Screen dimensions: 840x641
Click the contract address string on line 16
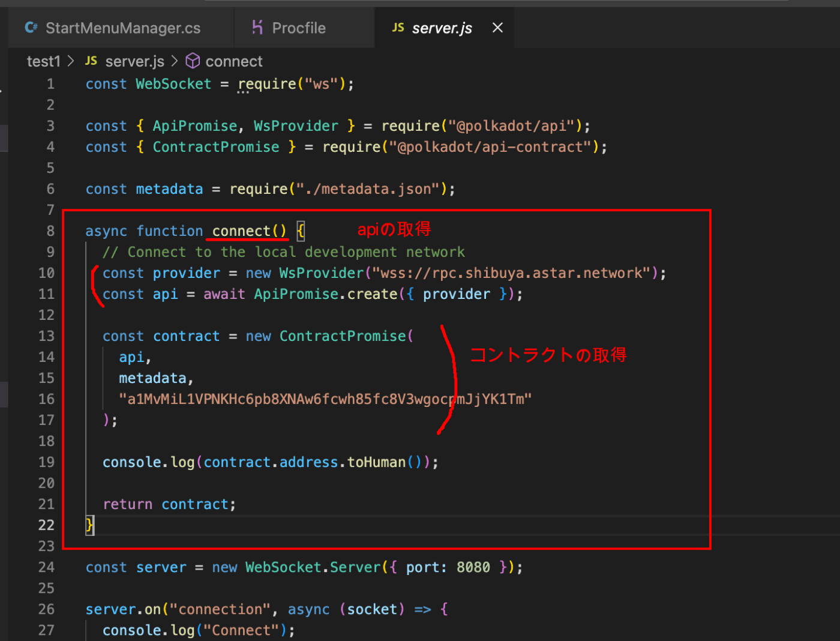325,399
